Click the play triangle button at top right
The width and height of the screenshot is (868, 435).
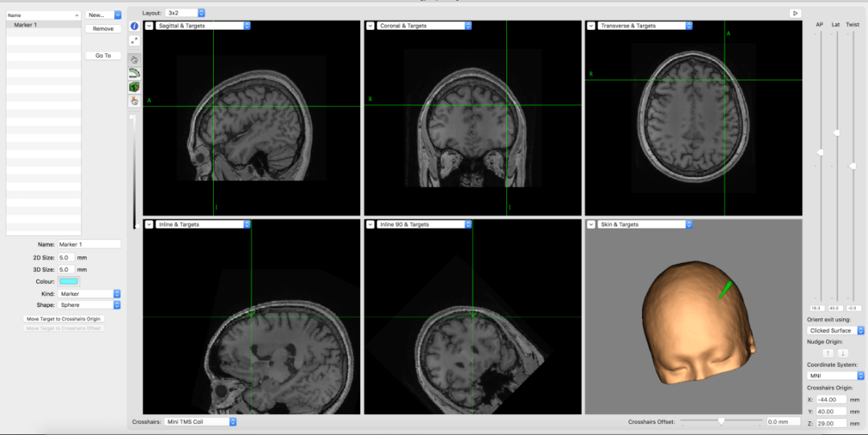[796, 13]
